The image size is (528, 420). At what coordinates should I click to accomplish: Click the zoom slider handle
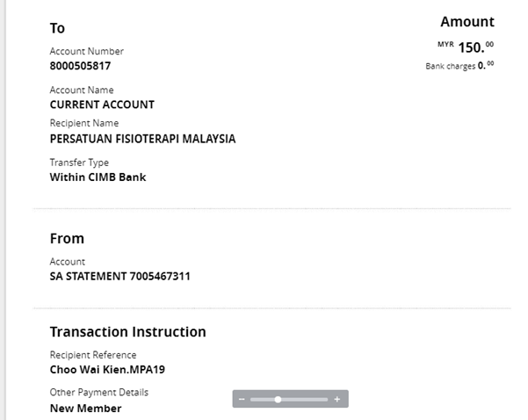pyautogui.click(x=278, y=399)
